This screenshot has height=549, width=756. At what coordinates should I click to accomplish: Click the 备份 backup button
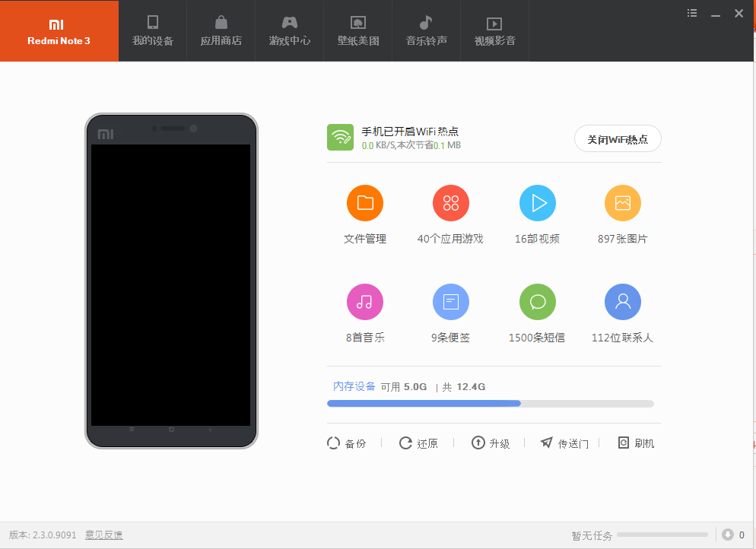click(x=347, y=443)
